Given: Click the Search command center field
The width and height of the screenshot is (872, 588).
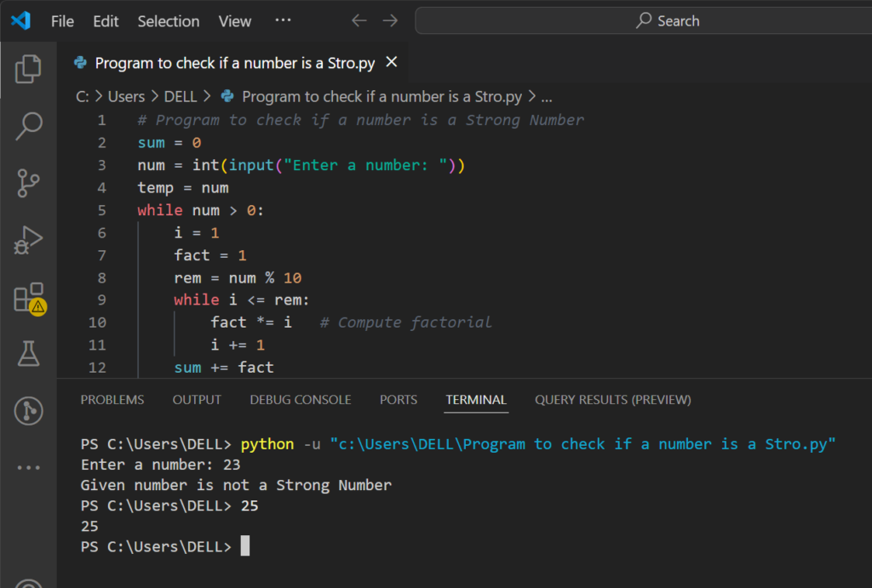Looking at the screenshot, I should click(644, 21).
